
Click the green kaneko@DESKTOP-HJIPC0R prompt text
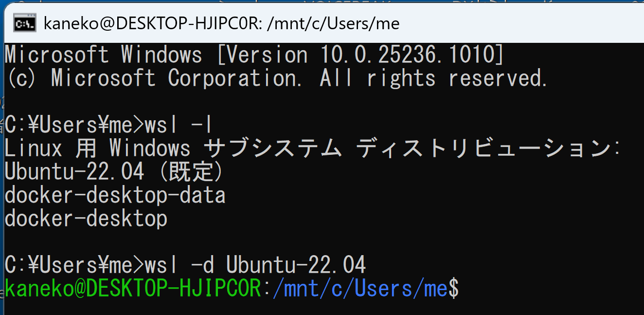133,289
